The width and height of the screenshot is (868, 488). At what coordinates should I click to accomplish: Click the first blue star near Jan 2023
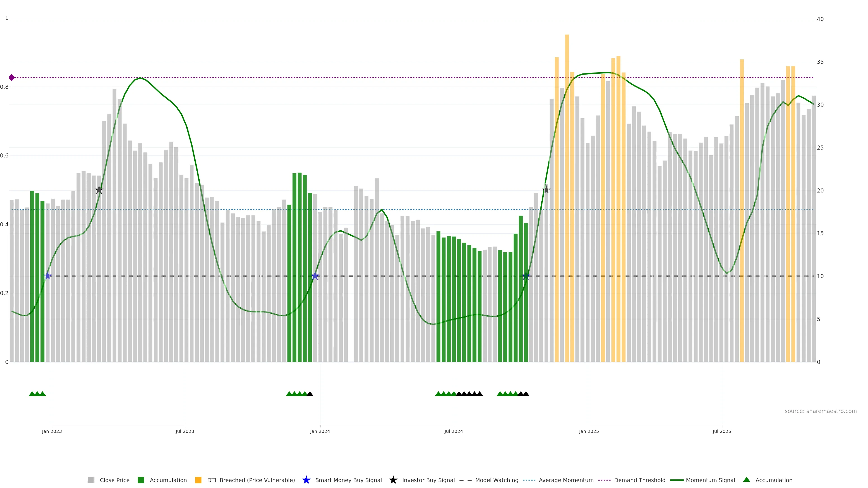tap(48, 276)
